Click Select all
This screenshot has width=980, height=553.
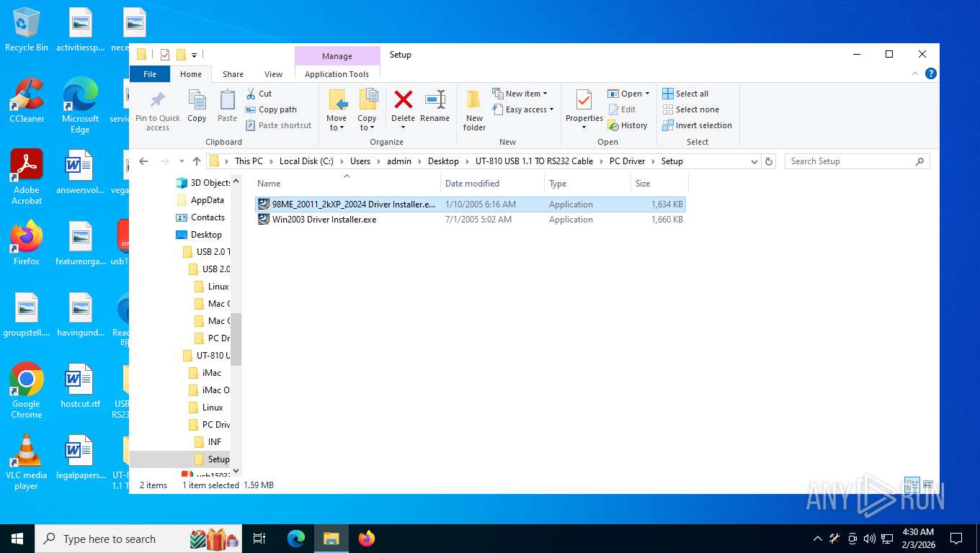[685, 94]
